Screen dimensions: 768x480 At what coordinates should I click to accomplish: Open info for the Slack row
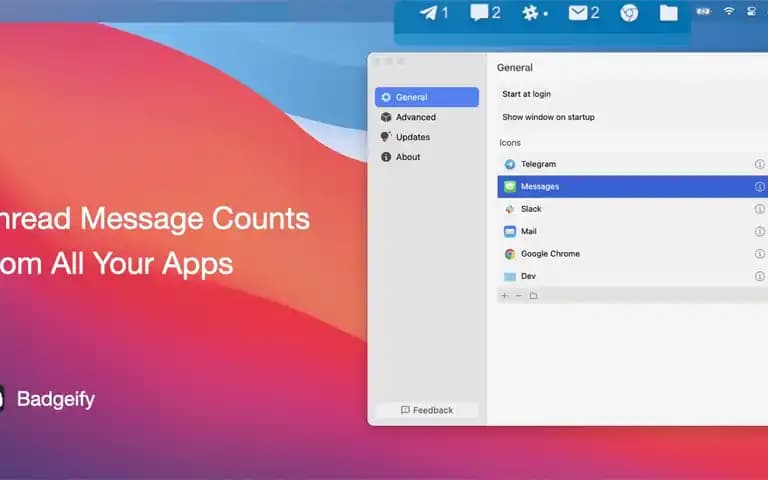point(759,209)
